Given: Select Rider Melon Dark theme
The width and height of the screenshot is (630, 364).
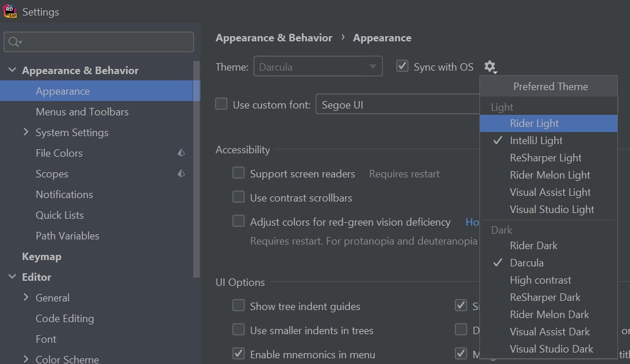Looking at the screenshot, I should (x=548, y=315).
